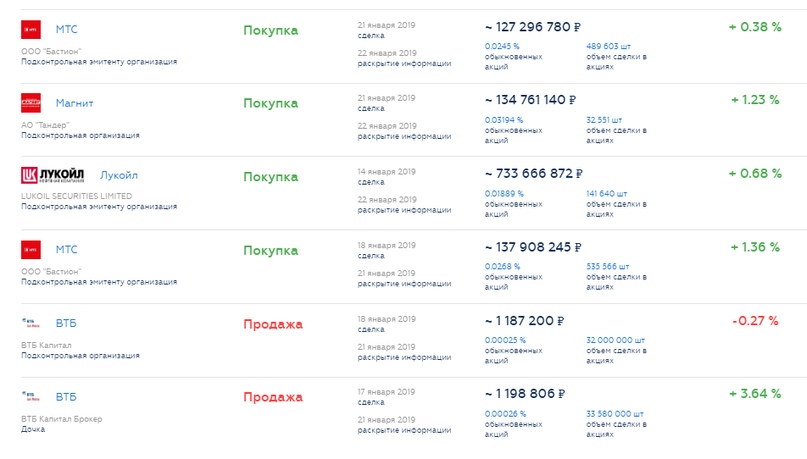Select the Покупка label in the Magnit row
The width and height of the screenshot is (807, 459).
[x=270, y=103]
